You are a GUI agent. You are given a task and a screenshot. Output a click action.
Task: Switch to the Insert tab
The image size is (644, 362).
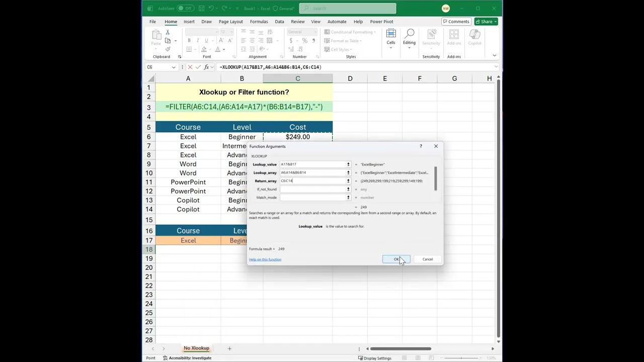click(x=189, y=22)
